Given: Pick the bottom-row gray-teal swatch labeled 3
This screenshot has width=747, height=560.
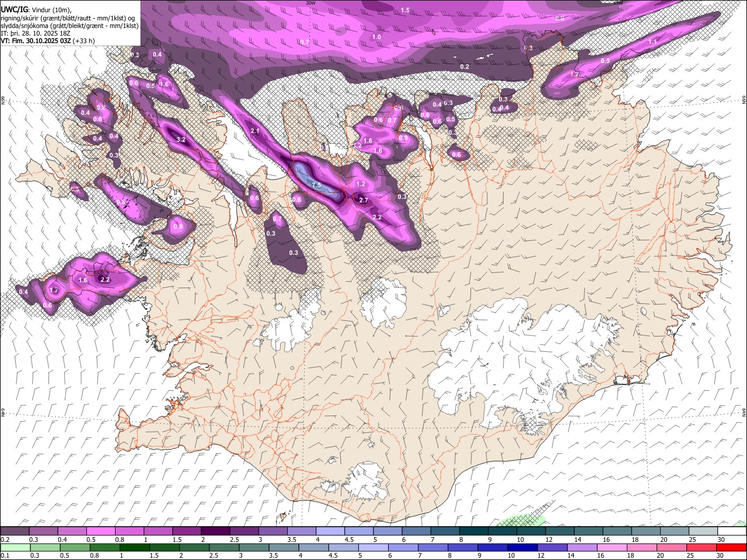Looking at the screenshot, I should click(254, 547).
